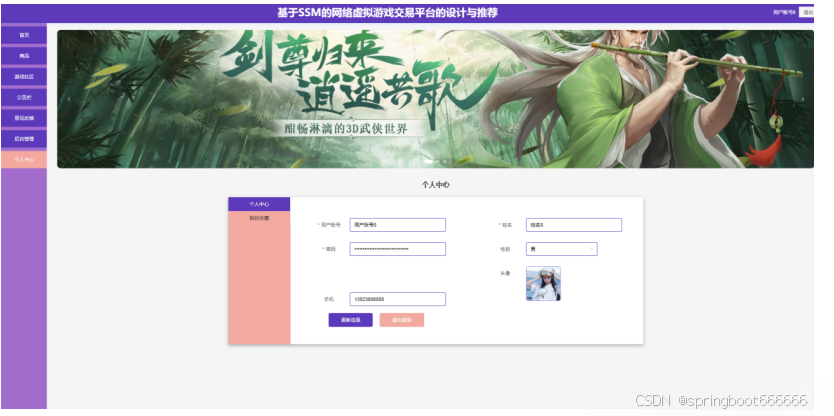Switch to the 个人中心 tab in card
834x416 pixels.
[x=259, y=204]
